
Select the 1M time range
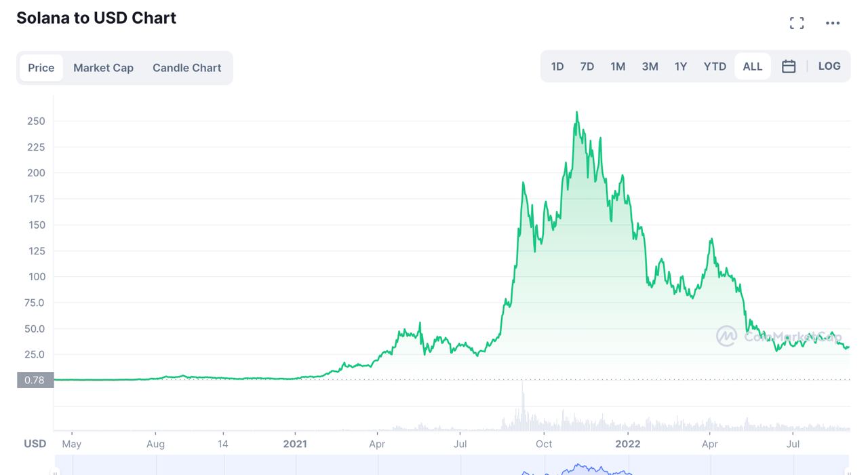tap(618, 66)
